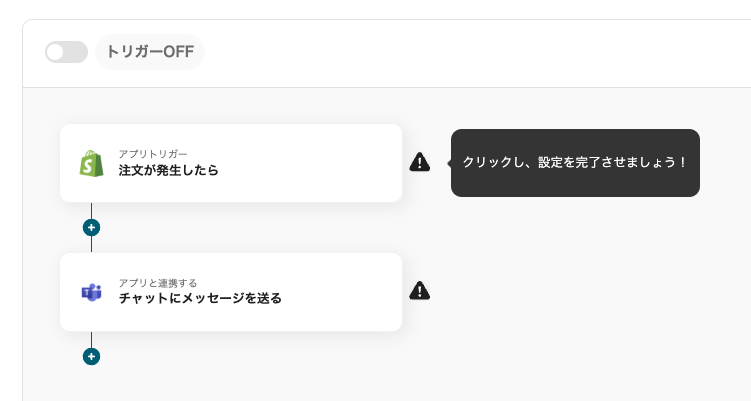The height and width of the screenshot is (401, 751).
Task: Click warning icon beside Teams message step
Action: (x=420, y=291)
